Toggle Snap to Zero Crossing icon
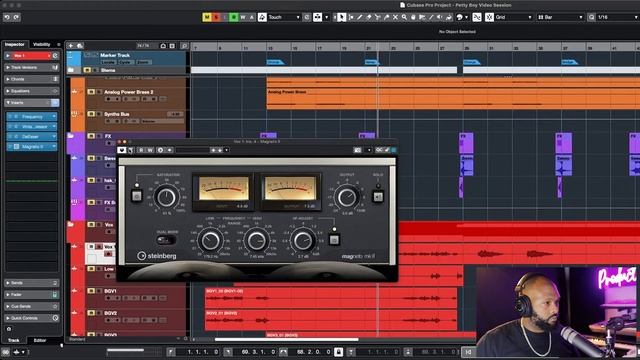 [477, 17]
